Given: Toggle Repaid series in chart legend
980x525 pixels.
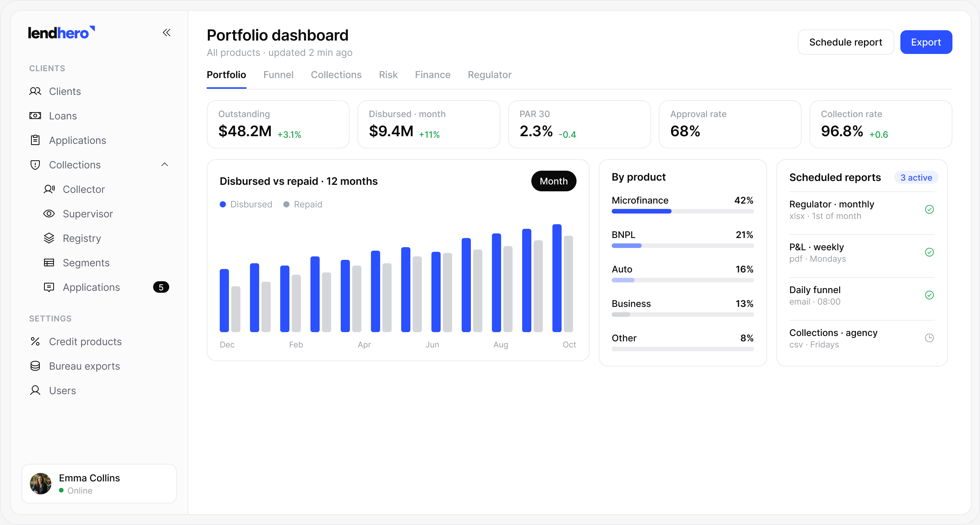Looking at the screenshot, I should 303,204.
